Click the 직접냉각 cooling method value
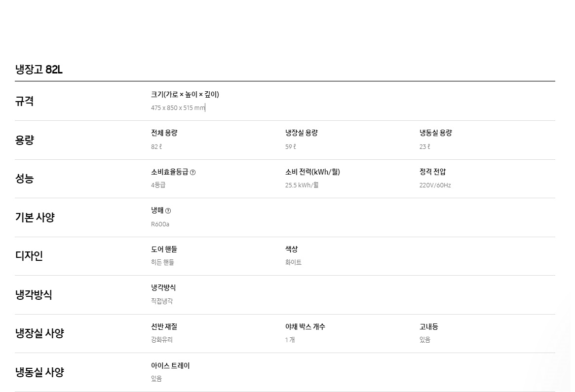 point(162,301)
